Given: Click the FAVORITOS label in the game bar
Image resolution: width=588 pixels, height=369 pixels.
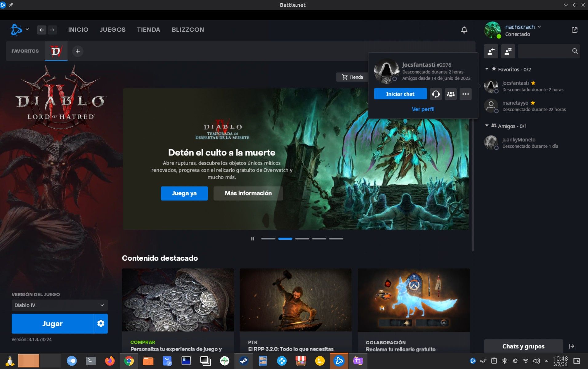Looking at the screenshot, I should click(25, 51).
